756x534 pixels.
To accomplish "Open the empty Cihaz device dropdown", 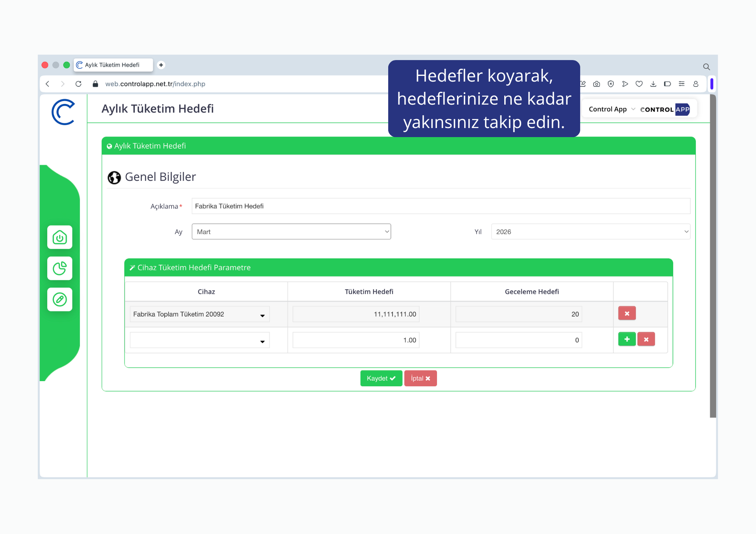I will coord(200,340).
